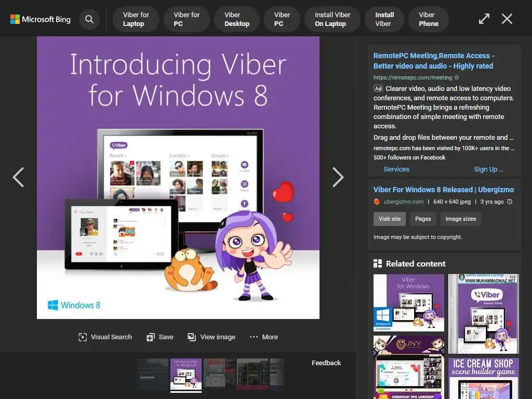Image resolution: width=532 pixels, height=399 pixels.
Task: Open the remotepc.com/meeting URL link
Action: pyautogui.click(x=413, y=77)
